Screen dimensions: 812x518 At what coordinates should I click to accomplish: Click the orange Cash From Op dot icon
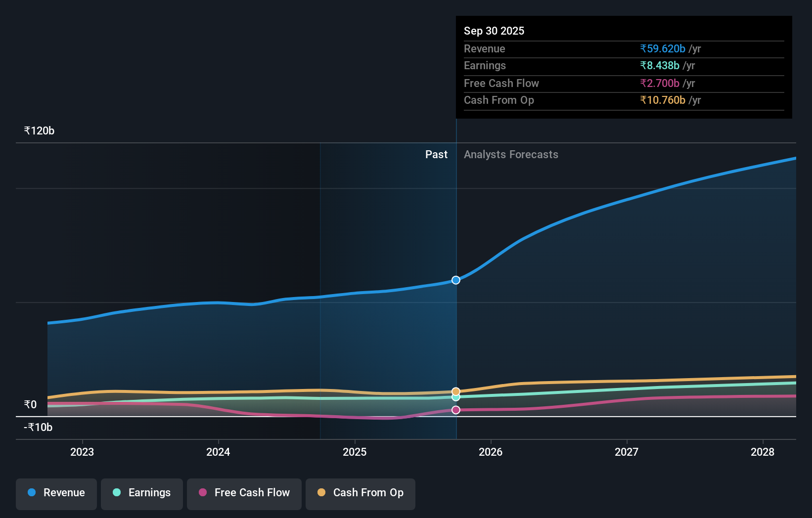coord(322,492)
